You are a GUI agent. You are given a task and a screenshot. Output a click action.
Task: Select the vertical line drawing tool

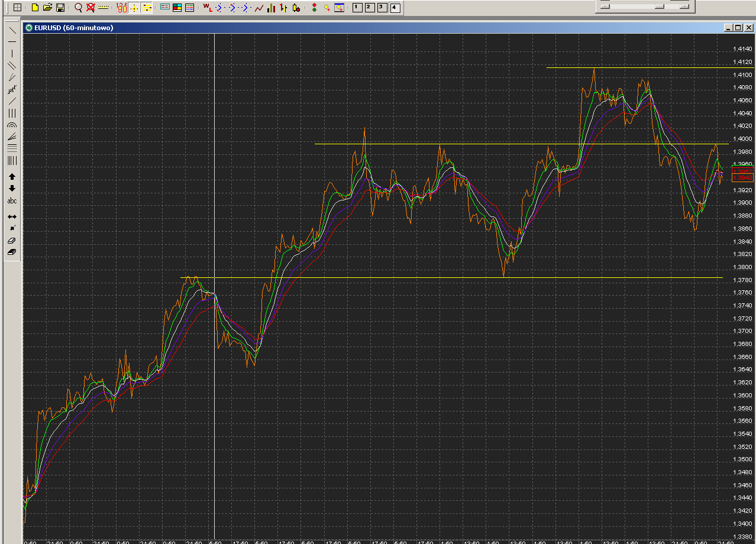12,53
